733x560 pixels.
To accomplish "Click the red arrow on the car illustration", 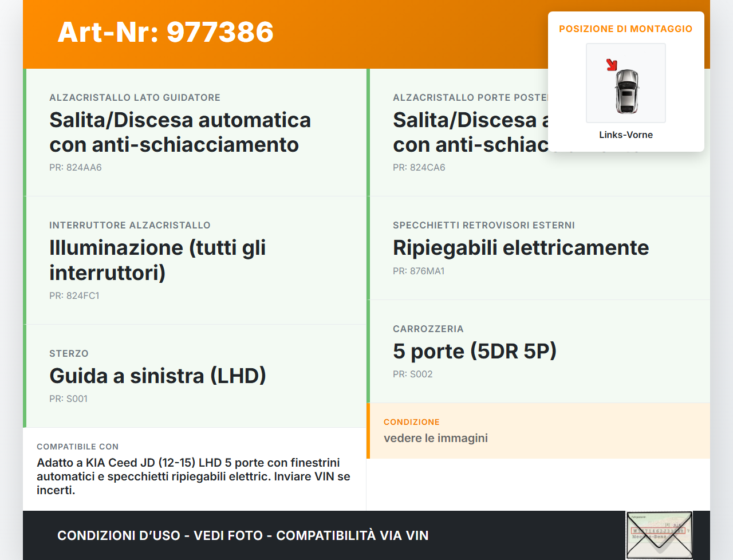I will point(612,65).
